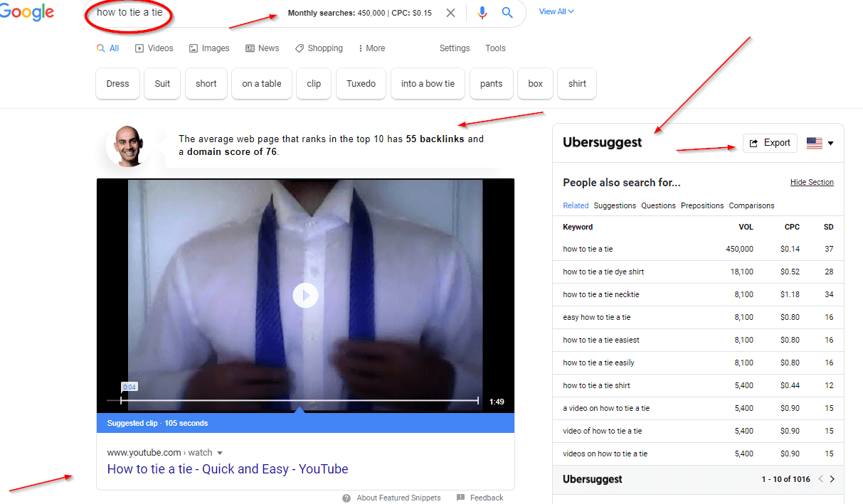Click keyword 'a video on how to tie a tie'
Image resolution: width=863 pixels, height=504 pixels.
[x=606, y=408]
